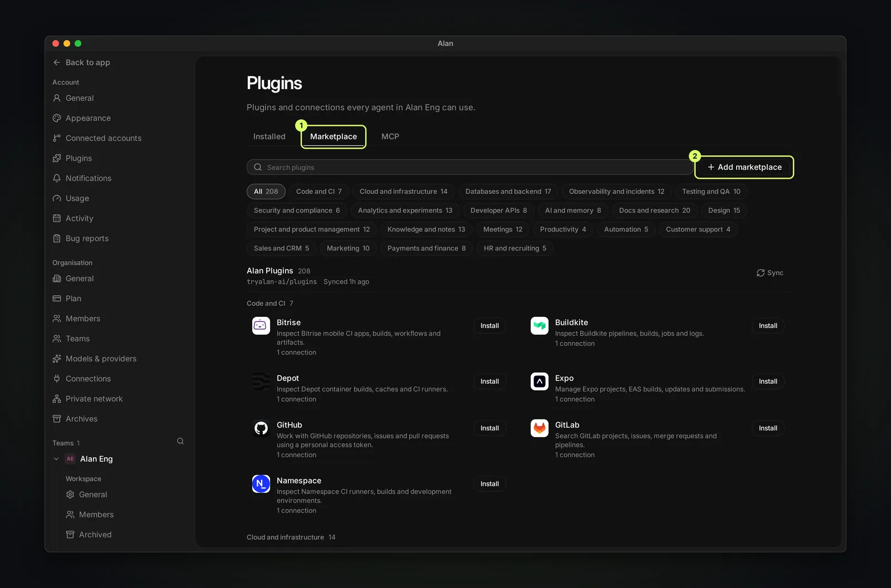The width and height of the screenshot is (891, 588).
Task: Switch to the Installed tab
Action: (270, 136)
